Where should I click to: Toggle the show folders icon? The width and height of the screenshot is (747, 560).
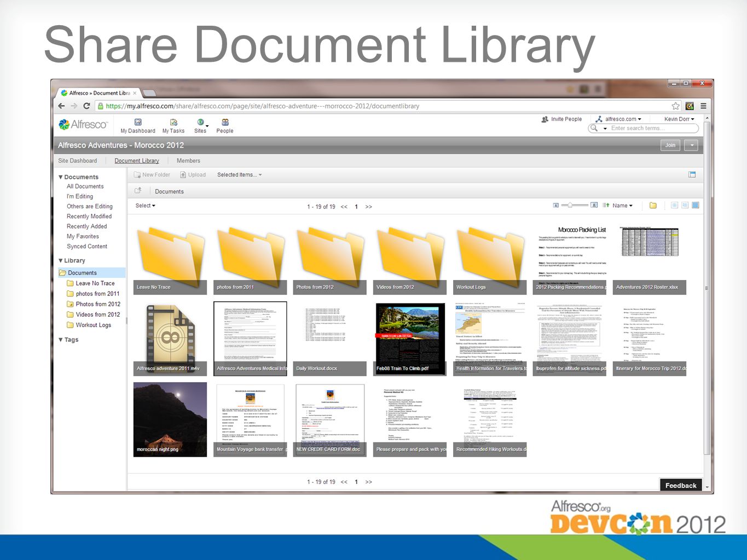653,206
